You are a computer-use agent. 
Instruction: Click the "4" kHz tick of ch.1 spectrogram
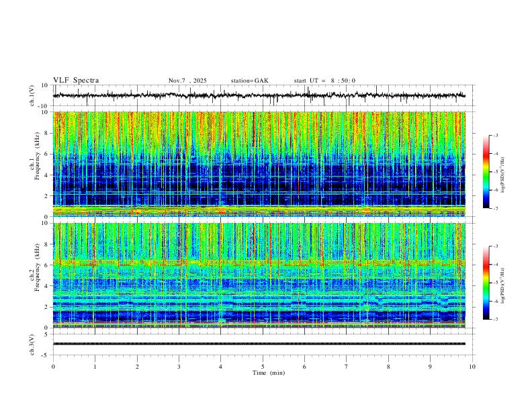(x=46, y=175)
